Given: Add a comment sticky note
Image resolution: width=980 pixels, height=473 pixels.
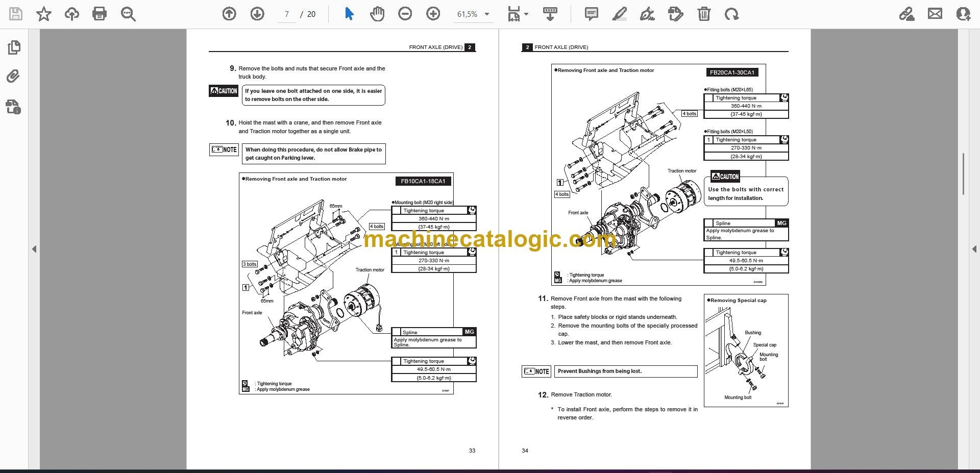Looking at the screenshot, I should click(x=592, y=14).
